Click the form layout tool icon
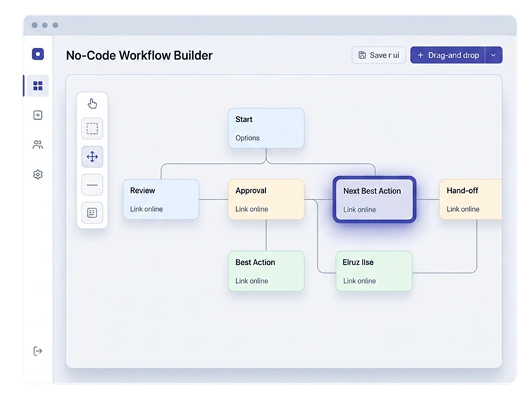The height and width of the screenshot is (400, 532). point(92,213)
